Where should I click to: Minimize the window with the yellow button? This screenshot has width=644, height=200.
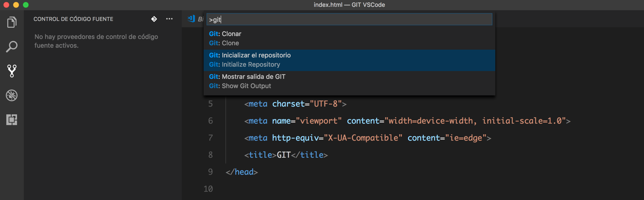click(16, 5)
